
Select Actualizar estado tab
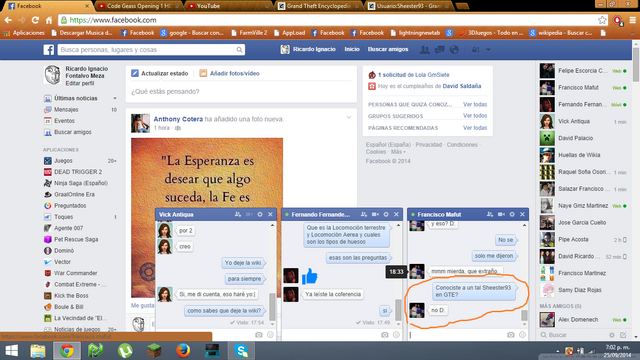click(x=160, y=73)
